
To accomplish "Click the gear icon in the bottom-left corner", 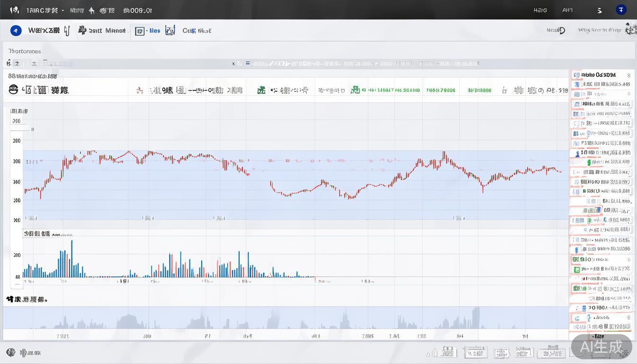I will 11,353.
